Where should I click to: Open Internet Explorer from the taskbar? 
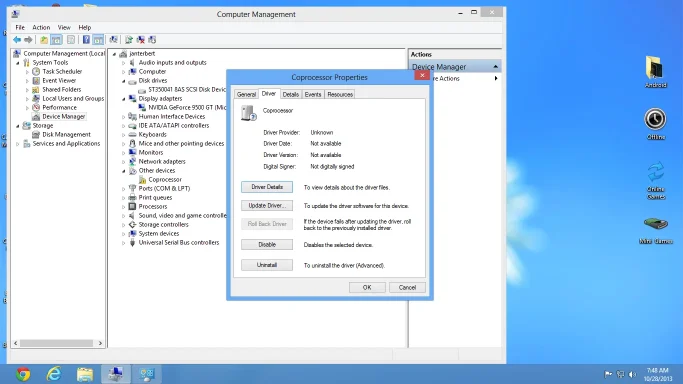pos(54,374)
